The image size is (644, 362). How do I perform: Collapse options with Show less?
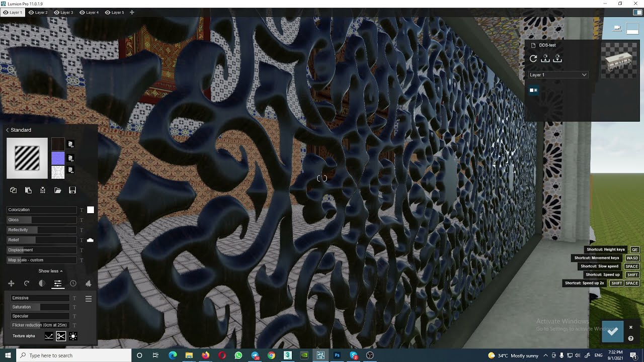(x=50, y=271)
